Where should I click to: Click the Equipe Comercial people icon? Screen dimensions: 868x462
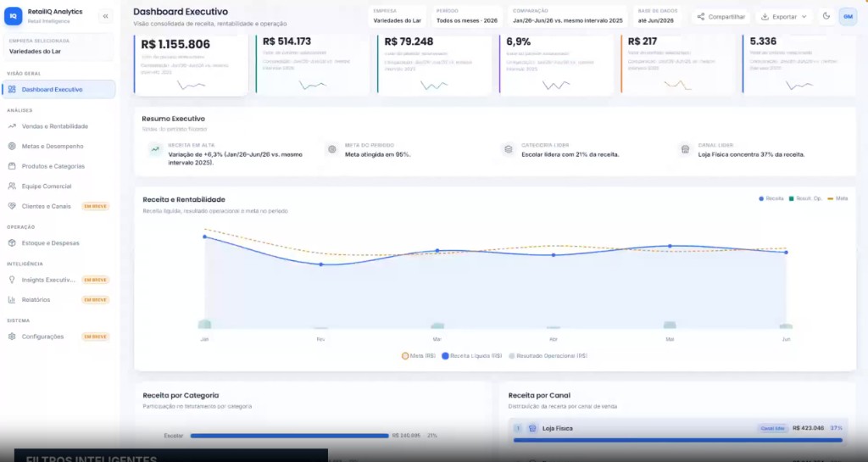[12, 186]
